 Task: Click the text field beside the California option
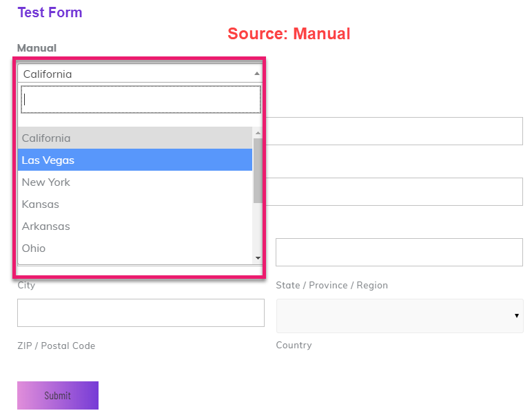(x=394, y=131)
